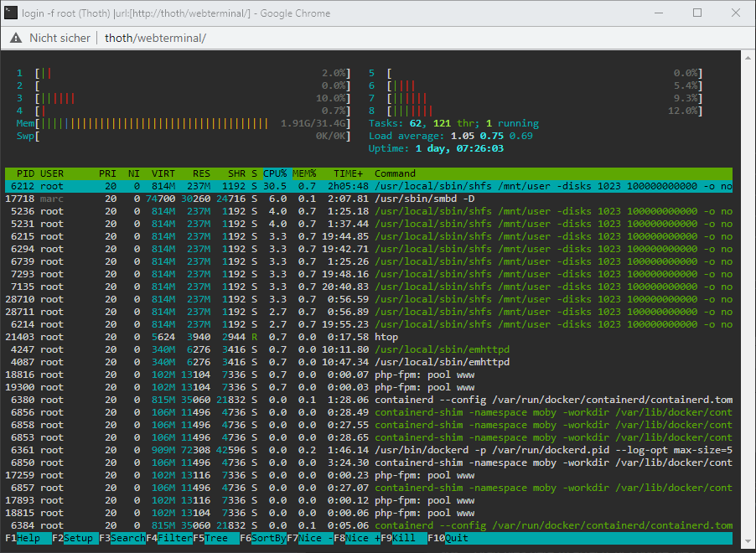
Task: Select the php-fpm process row PID 19300
Action: 369,387
